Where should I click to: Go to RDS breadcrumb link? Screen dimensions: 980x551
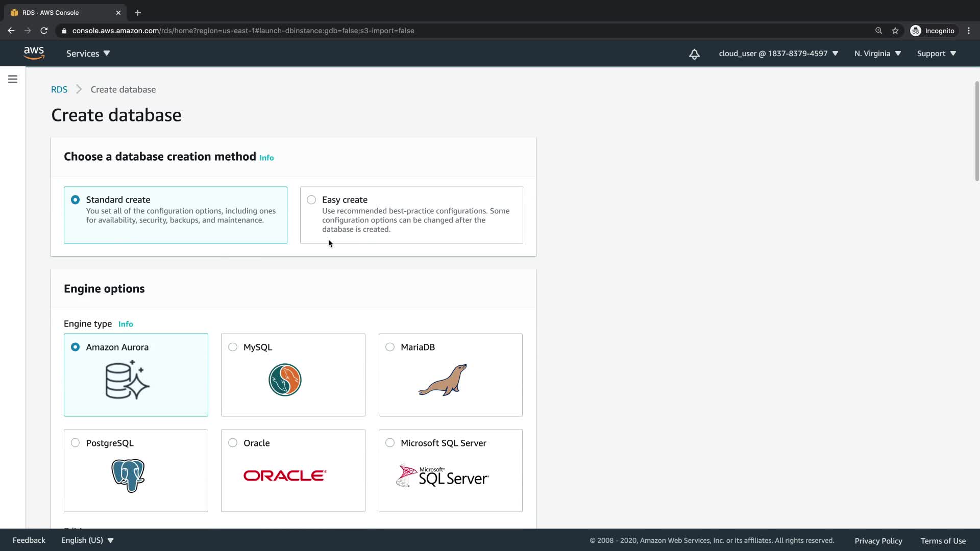(x=59, y=90)
